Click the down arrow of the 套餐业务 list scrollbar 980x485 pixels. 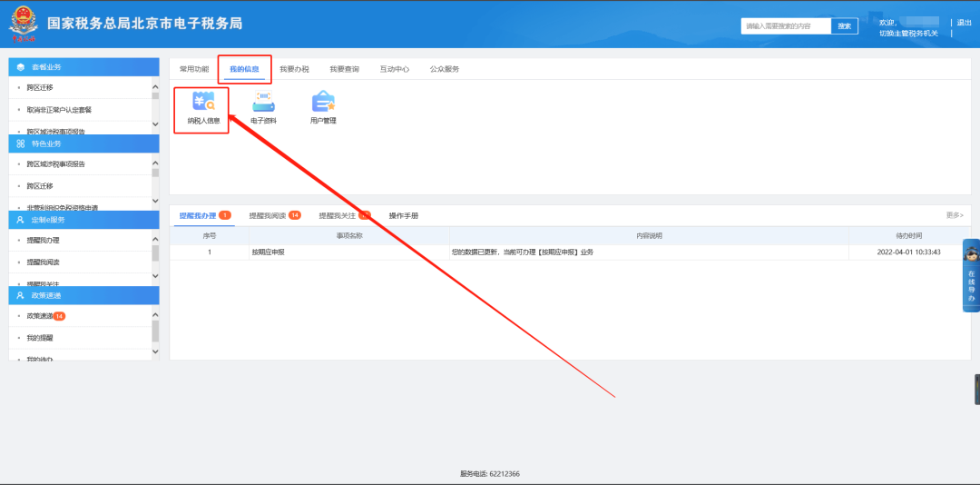click(156, 124)
